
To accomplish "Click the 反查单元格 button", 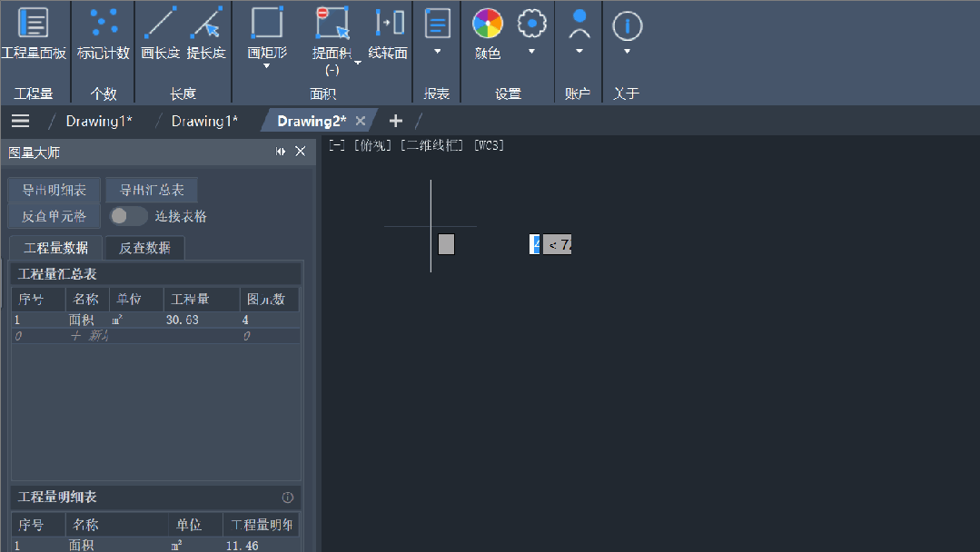I will tap(54, 216).
